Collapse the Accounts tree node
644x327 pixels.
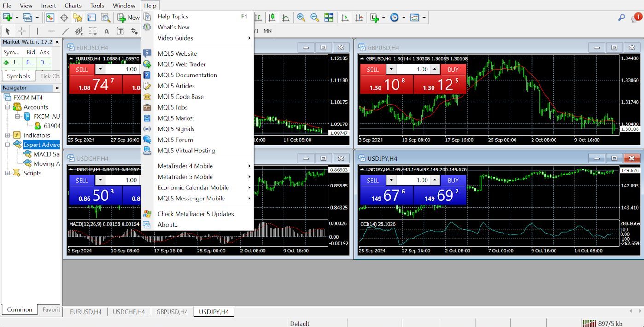click(x=7, y=107)
